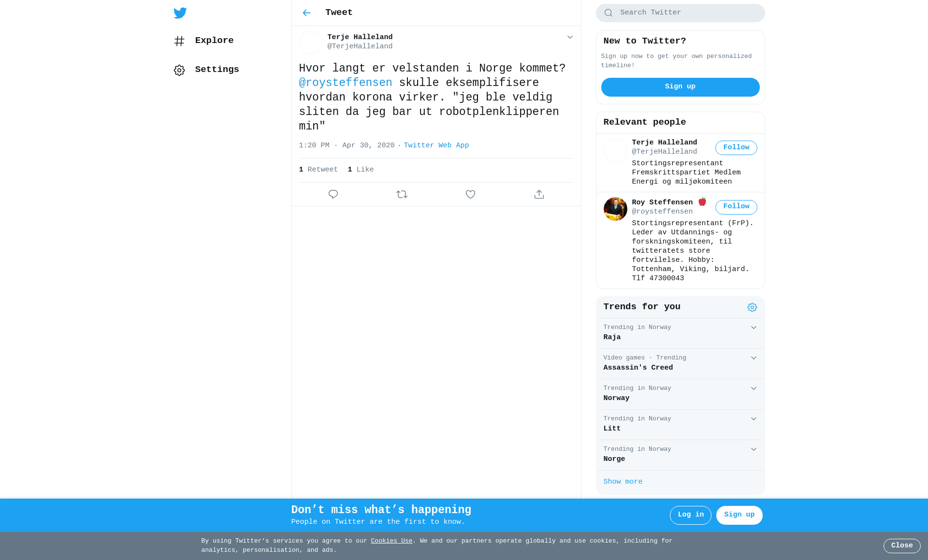Screen dimensions: 928x560
Task: Share the tweet using the share icon
Action: pyautogui.click(x=539, y=194)
